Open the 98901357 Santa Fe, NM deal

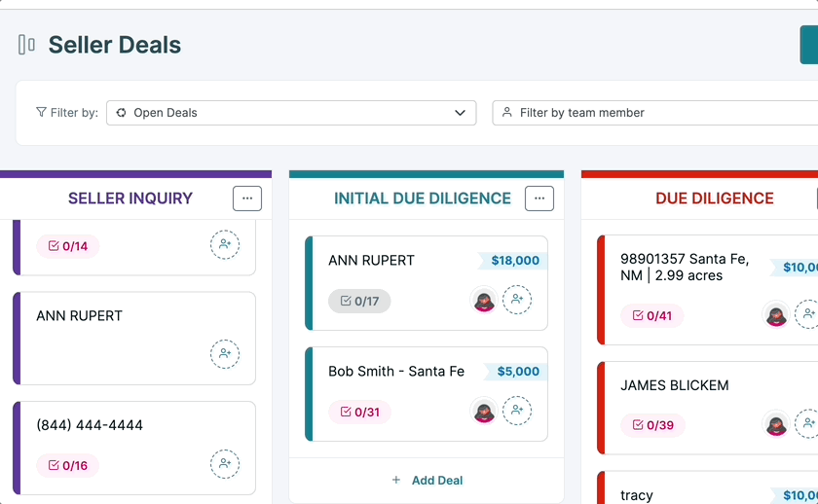[x=707, y=290]
